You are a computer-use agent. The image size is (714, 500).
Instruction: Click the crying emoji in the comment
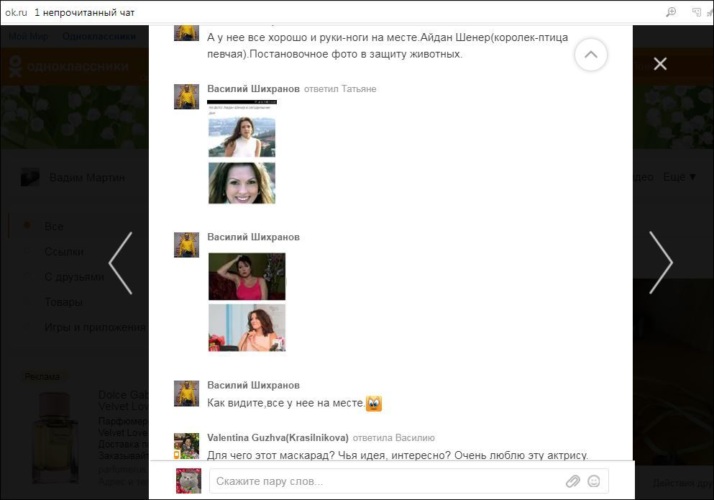pyautogui.click(x=374, y=404)
